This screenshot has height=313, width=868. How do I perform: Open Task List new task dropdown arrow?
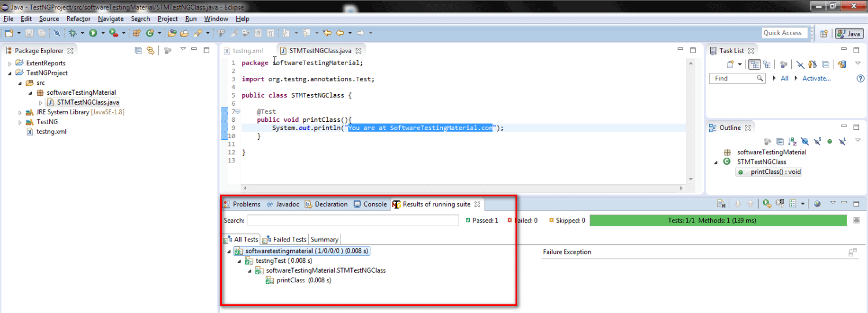coord(740,64)
